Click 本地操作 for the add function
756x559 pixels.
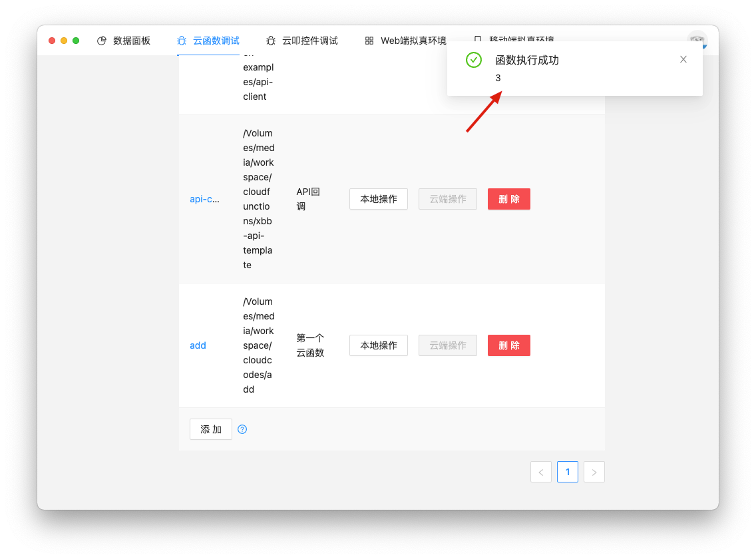pos(378,345)
